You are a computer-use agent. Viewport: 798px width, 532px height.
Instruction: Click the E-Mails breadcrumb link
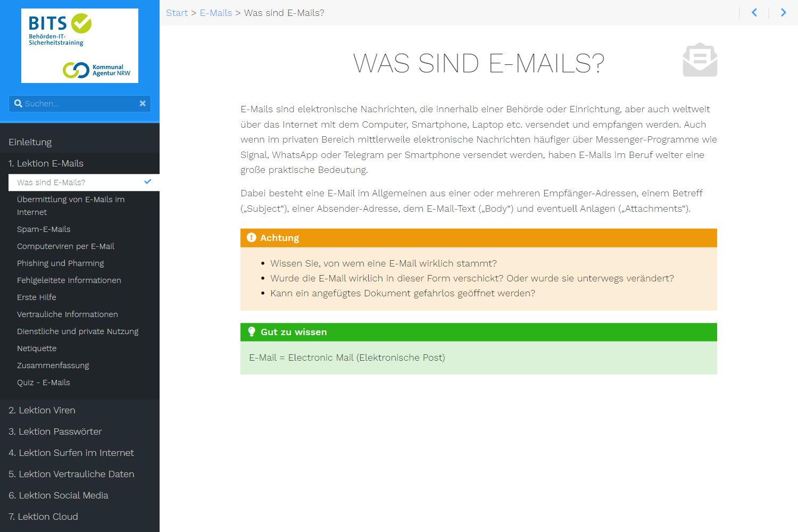(216, 13)
